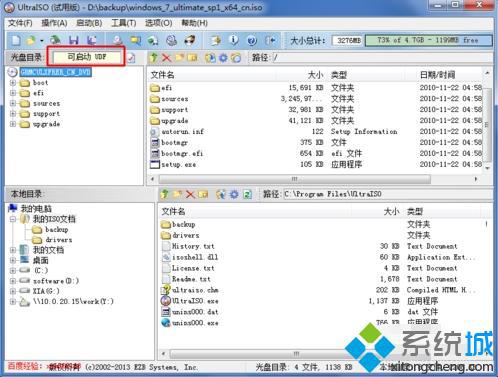Click the Compress ISO toolbar icon

coord(190,40)
